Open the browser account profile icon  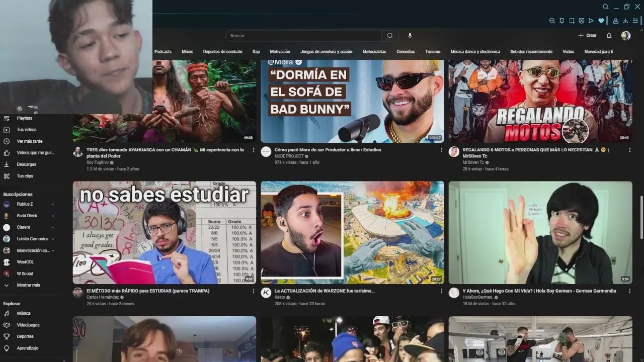(x=616, y=21)
